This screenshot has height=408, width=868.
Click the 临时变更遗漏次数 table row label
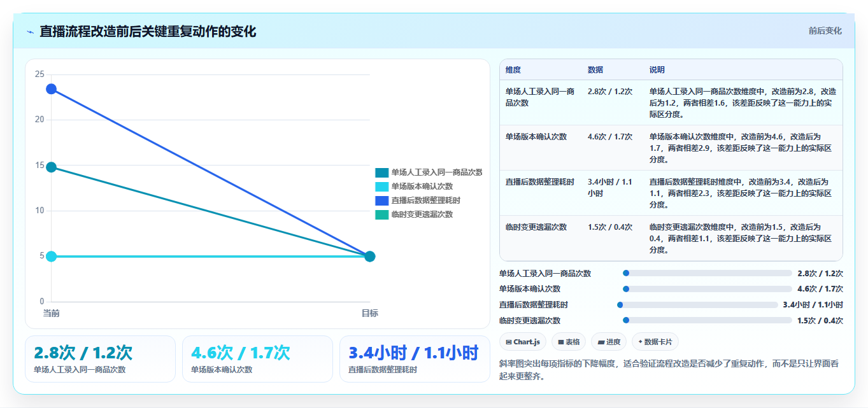tap(536, 227)
